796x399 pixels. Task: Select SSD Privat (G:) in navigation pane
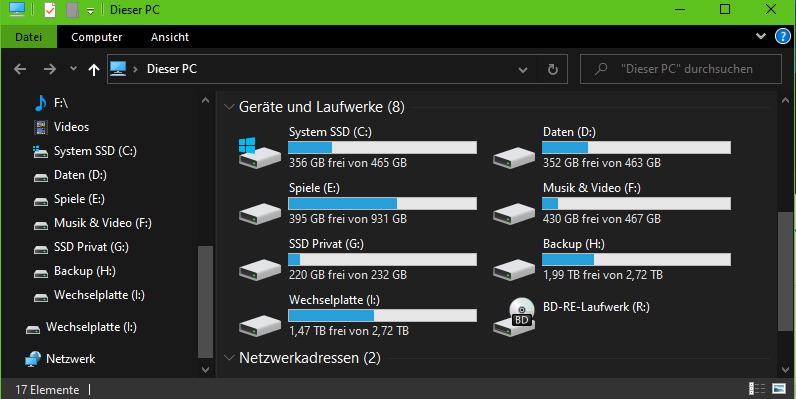pyautogui.click(x=91, y=247)
